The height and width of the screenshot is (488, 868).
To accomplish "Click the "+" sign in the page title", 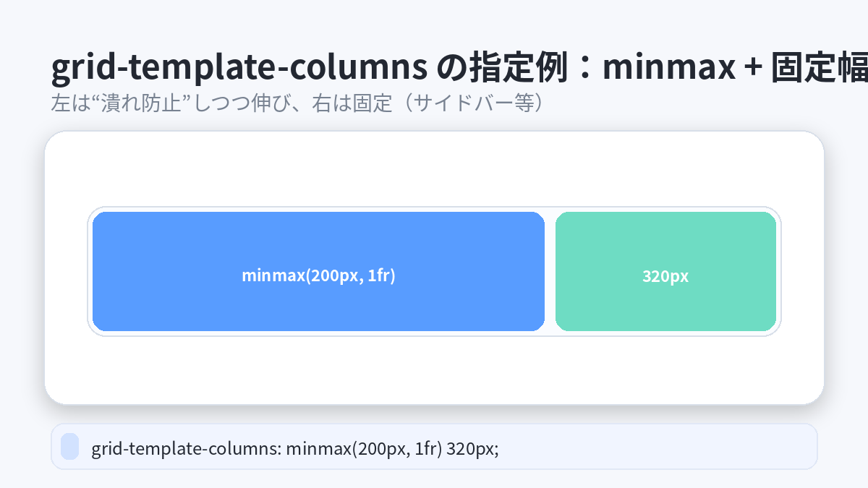I will [x=753, y=69].
